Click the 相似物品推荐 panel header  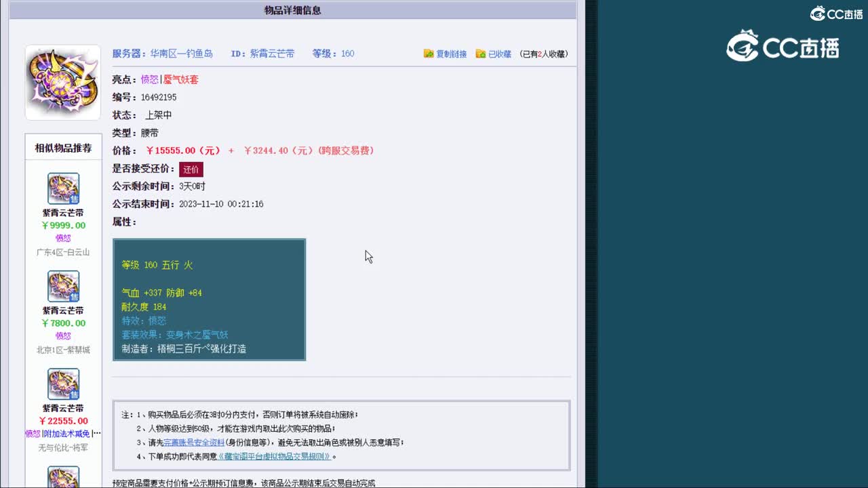[x=62, y=147]
